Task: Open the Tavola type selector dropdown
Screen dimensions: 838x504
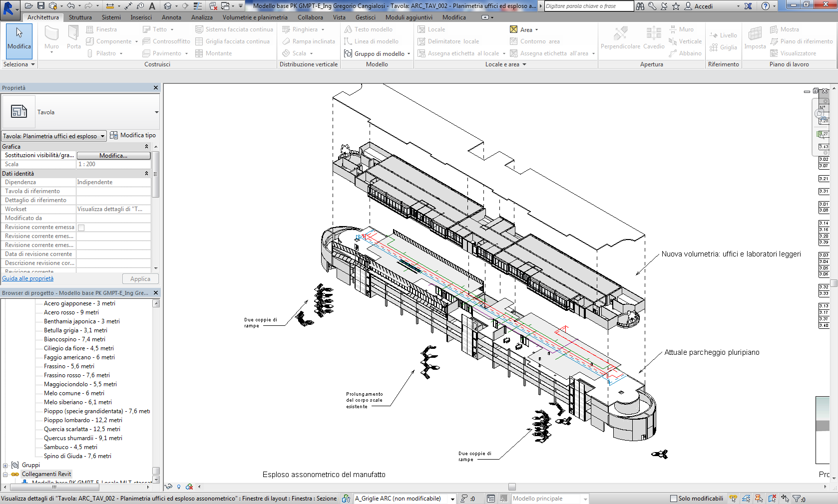Action: click(x=156, y=112)
